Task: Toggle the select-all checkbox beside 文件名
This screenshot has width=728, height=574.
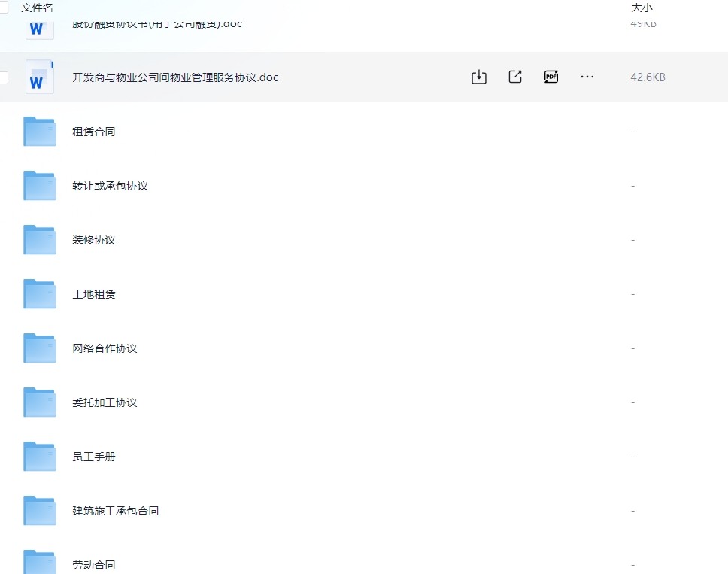Action: 4,7
